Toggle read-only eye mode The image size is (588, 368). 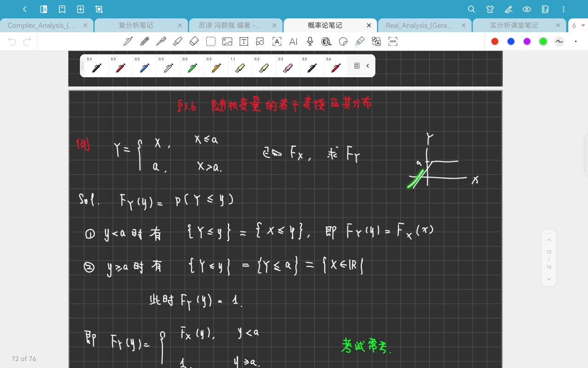coord(527,9)
